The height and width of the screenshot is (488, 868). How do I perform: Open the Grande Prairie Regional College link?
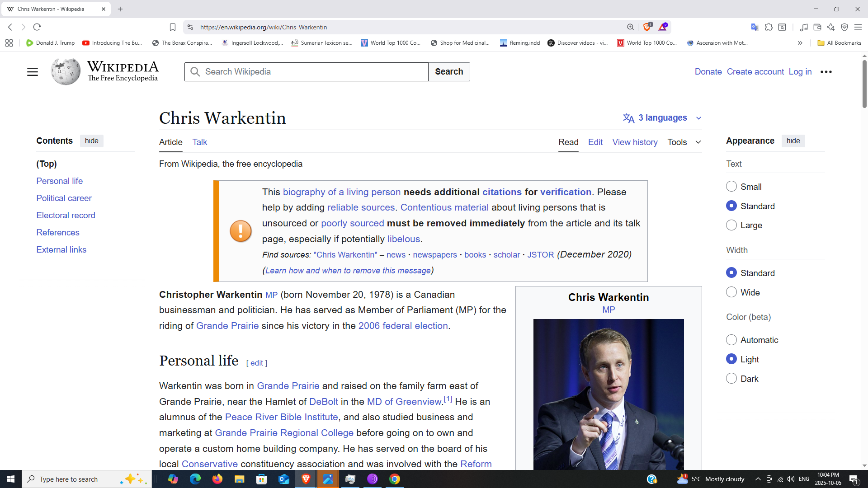pos(284,433)
